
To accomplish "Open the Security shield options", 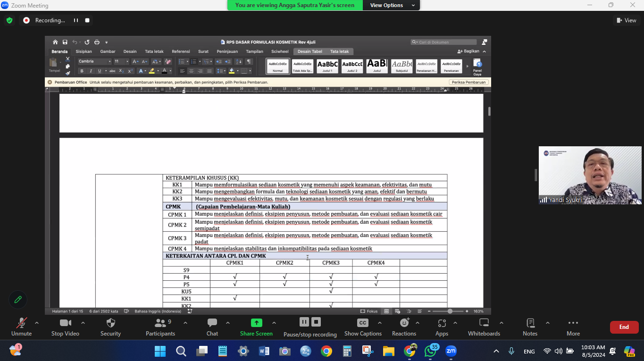I will point(110,323).
